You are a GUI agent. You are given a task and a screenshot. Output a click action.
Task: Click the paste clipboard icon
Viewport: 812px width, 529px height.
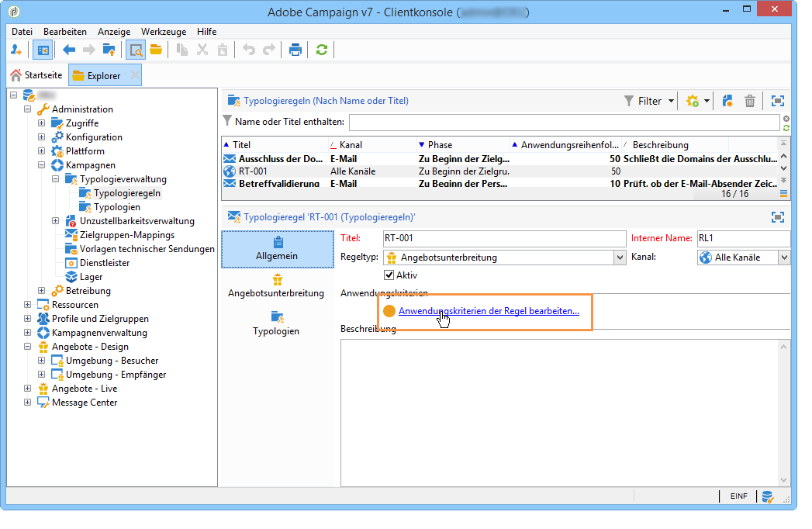click(x=223, y=50)
